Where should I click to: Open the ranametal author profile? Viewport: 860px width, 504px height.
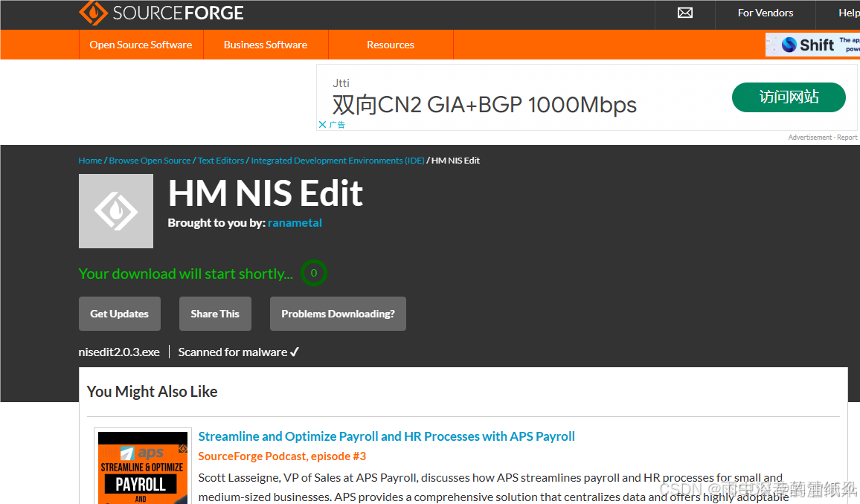(295, 223)
